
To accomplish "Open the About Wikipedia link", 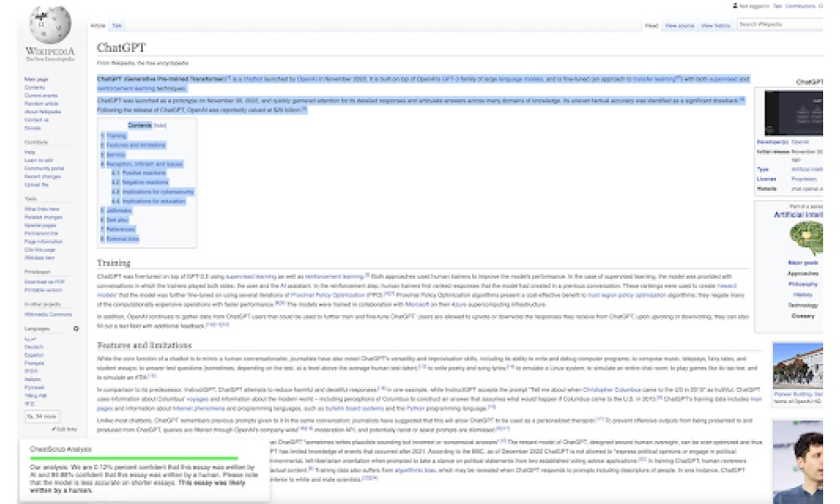I will coord(43,112).
